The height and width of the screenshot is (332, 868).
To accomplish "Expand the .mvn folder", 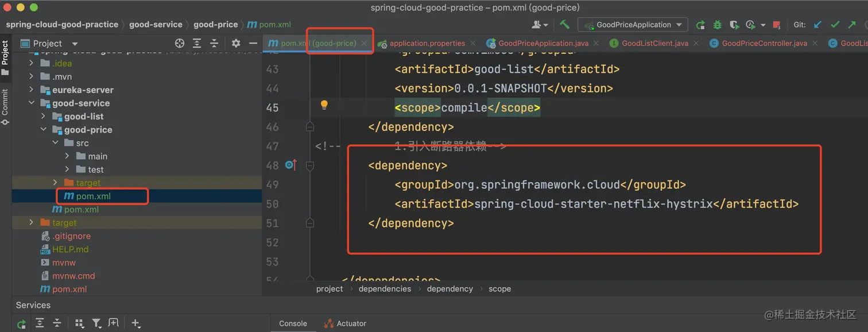I will pos(32,76).
